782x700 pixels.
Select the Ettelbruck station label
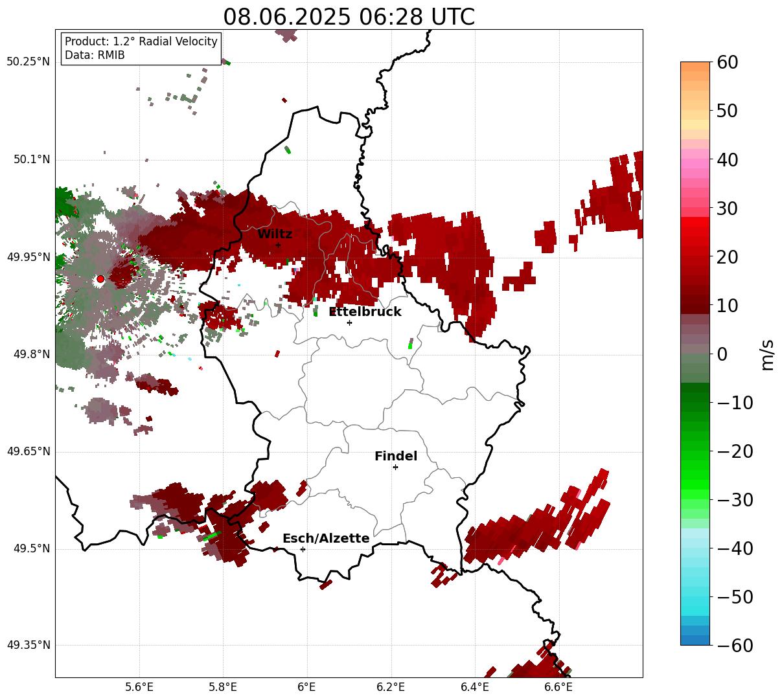coord(365,311)
